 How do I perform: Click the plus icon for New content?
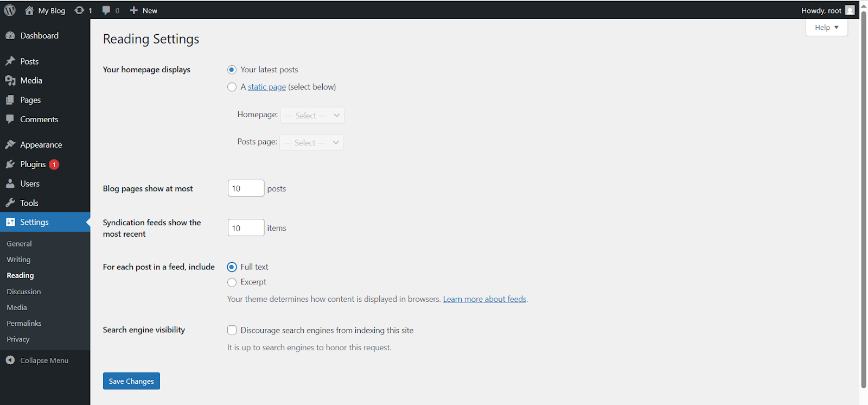(x=134, y=10)
